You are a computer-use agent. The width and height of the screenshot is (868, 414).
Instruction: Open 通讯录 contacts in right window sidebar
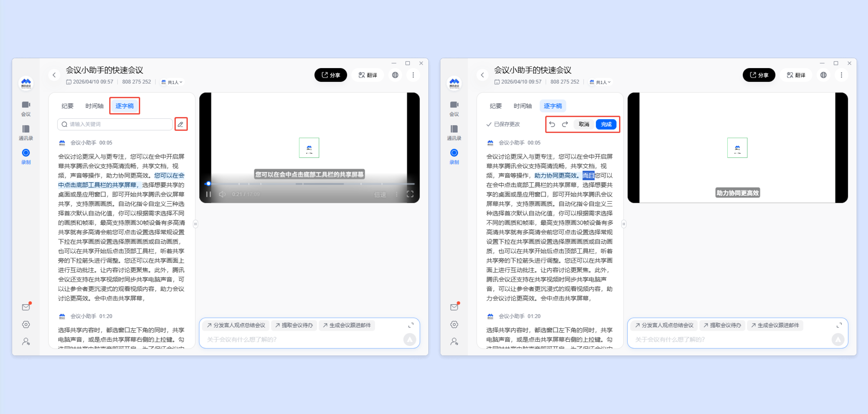(x=454, y=132)
